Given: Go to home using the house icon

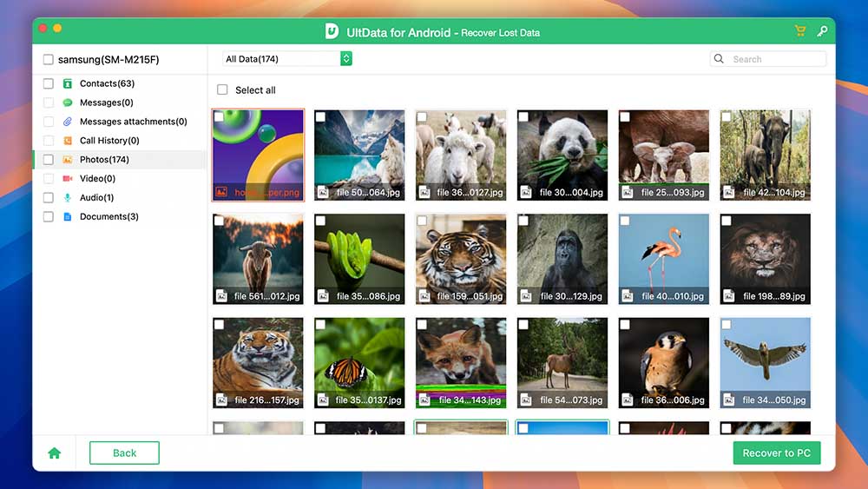Looking at the screenshot, I should point(54,453).
